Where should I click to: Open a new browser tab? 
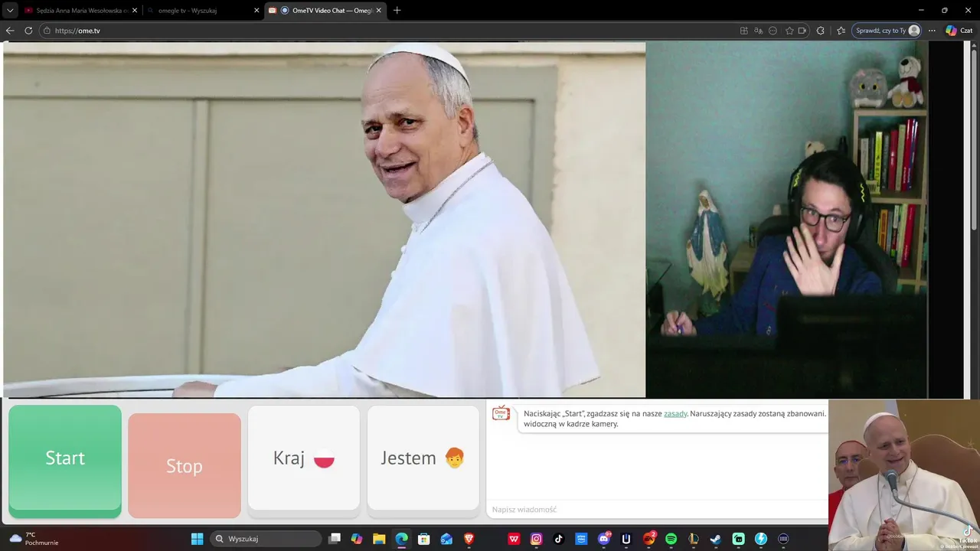397,11
